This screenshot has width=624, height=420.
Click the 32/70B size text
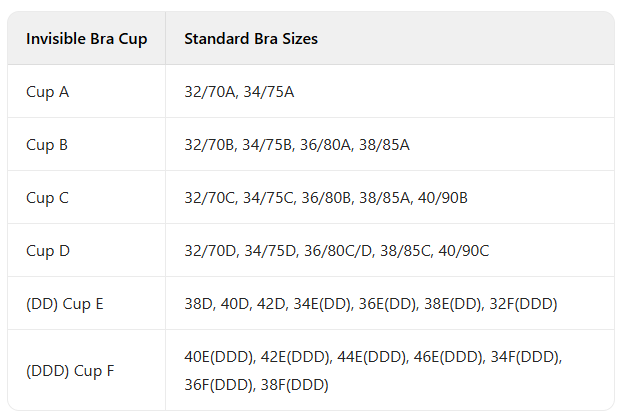tap(210, 145)
